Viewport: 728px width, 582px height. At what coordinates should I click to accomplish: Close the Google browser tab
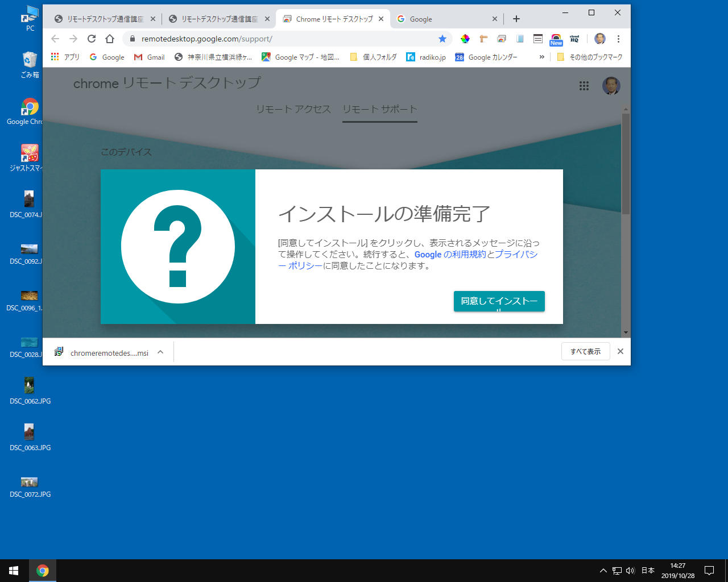coord(495,19)
